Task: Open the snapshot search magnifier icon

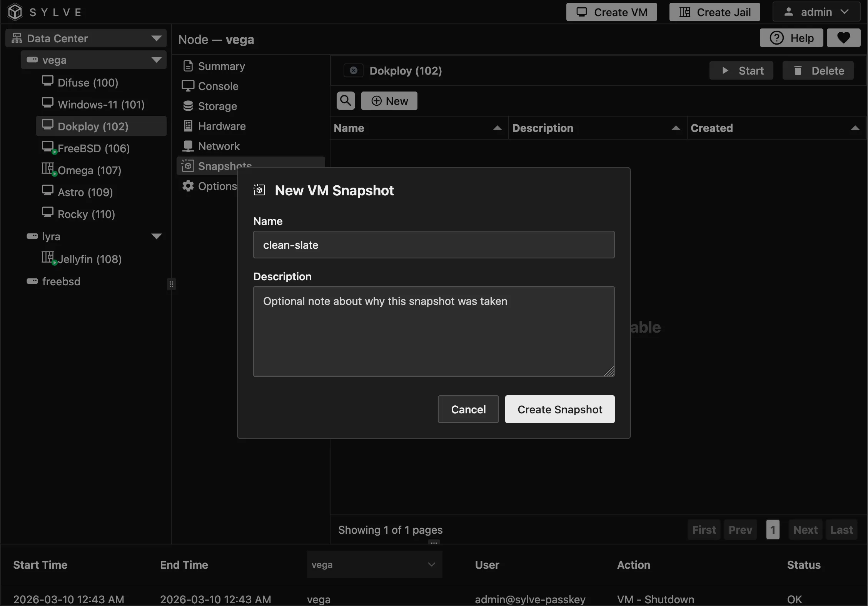Action: coord(345,101)
